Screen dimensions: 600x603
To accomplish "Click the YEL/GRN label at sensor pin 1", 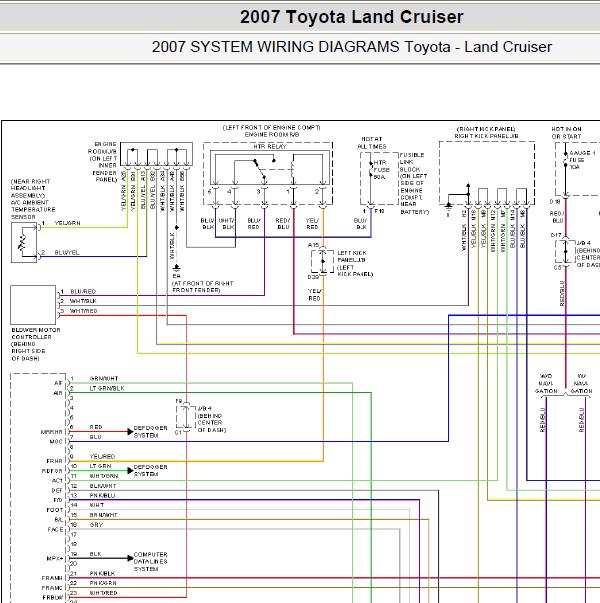I will click(68, 223).
